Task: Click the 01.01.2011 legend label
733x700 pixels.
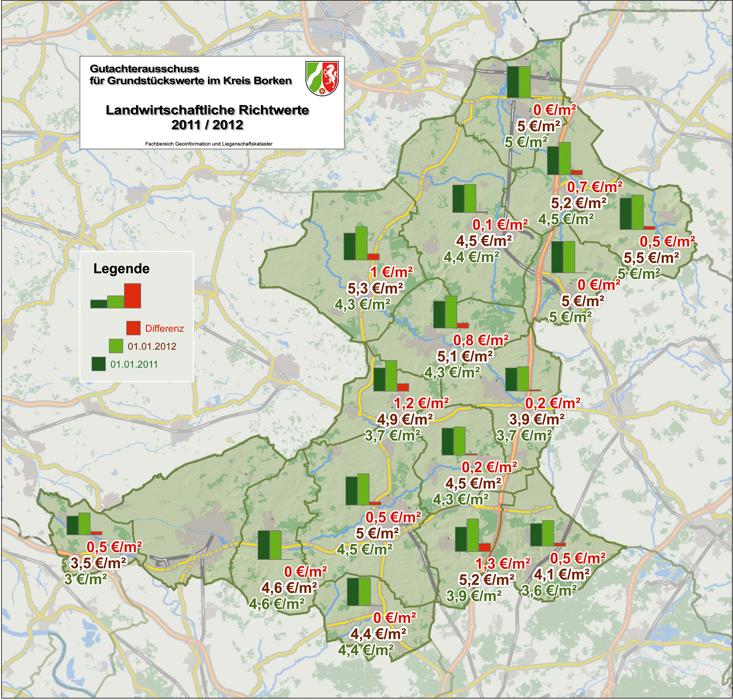Action: [134, 364]
